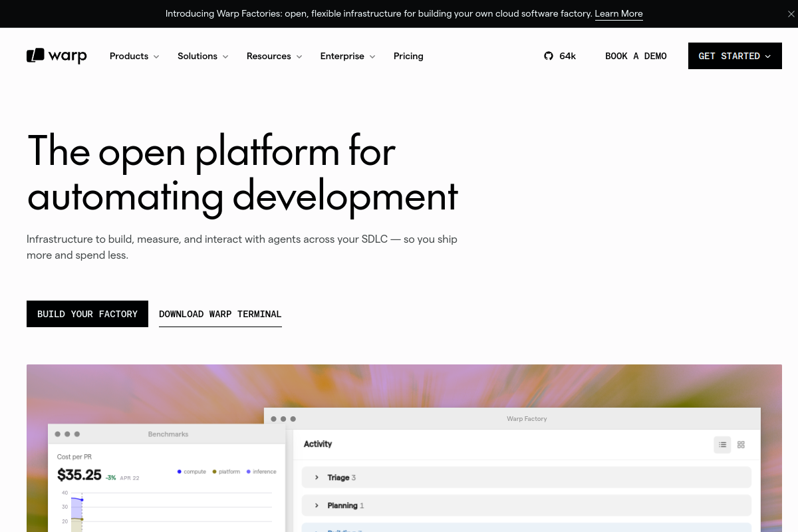The image size is (798, 532).
Task: Dismiss the announcement banner with the X
Action: (x=791, y=14)
